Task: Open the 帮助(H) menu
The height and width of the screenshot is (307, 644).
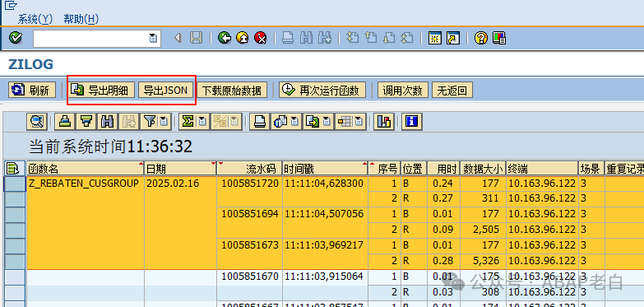Action: (x=81, y=19)
